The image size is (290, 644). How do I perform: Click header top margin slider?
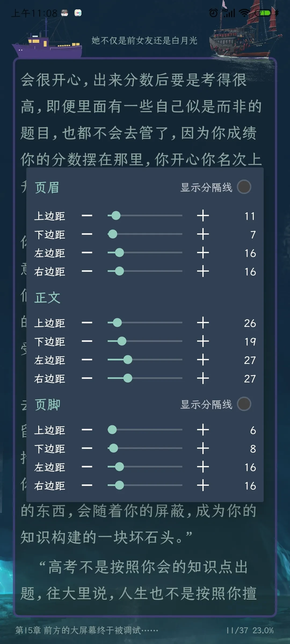point(145,215)
